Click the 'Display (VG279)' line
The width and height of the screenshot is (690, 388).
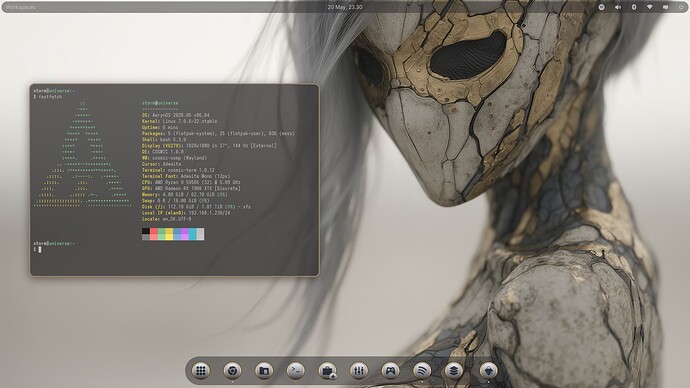click(x=209, y=146)
